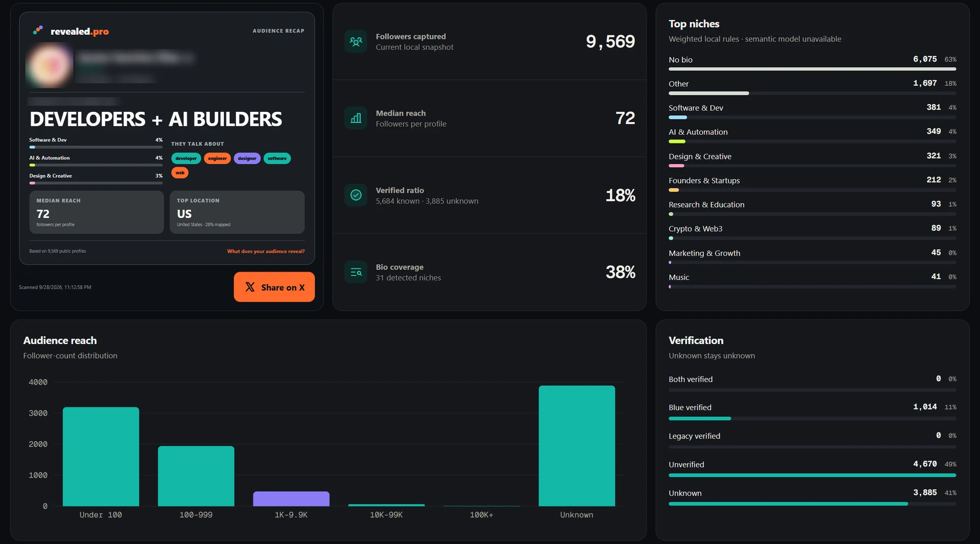Click 'Unverified' label in Verification panel
The image size is (980, 544).
[x=686, y=465]
